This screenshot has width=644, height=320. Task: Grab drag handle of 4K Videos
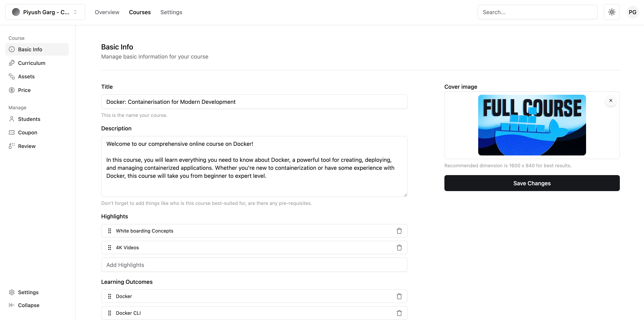click(110, 247)
